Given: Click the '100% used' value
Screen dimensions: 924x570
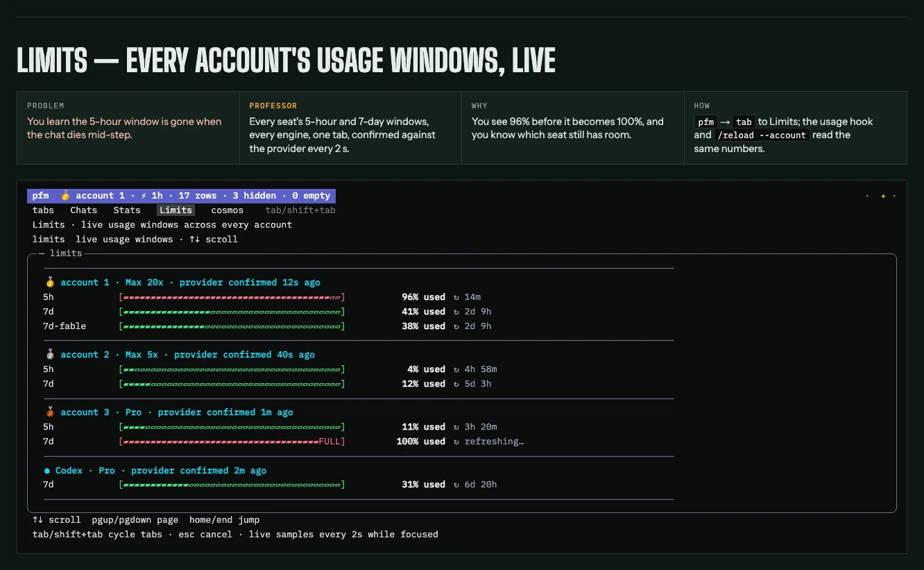Looking at the screenshot, I should point(420,442).
